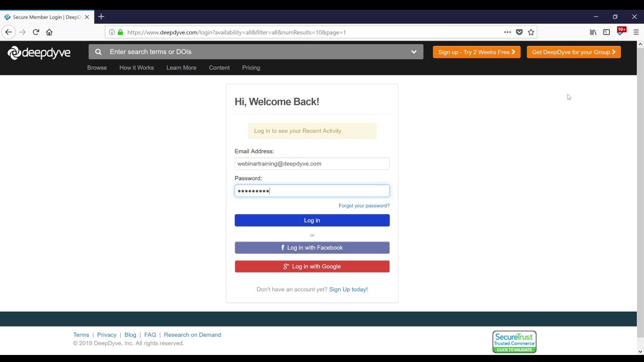Click 'Hi, Welcome Back!' heading
644x362 pixels.
click(277, 102)
